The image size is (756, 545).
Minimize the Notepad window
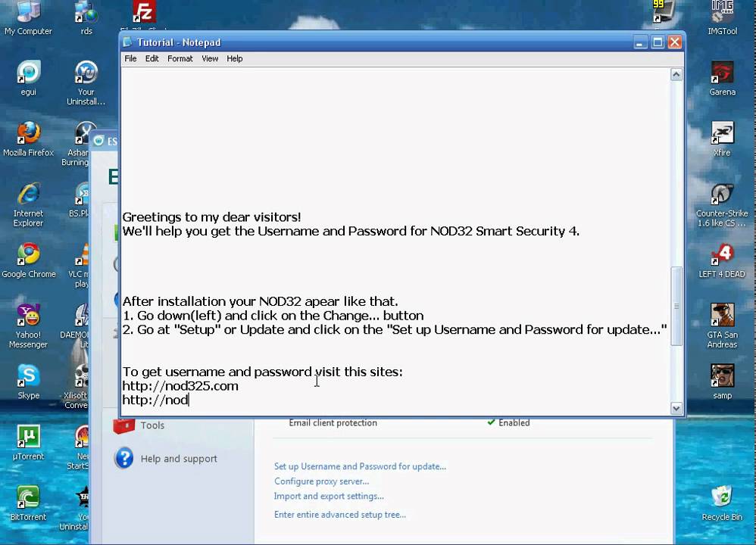(x=640, y=42)
